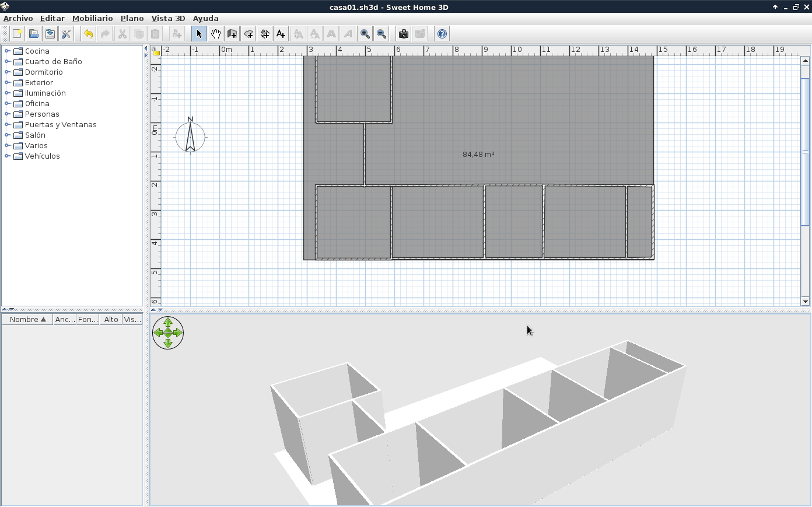The height and width of the screenshot is (507, 812).
Task: Click the 3D view right navigation arrow
Action: point(178,333)
